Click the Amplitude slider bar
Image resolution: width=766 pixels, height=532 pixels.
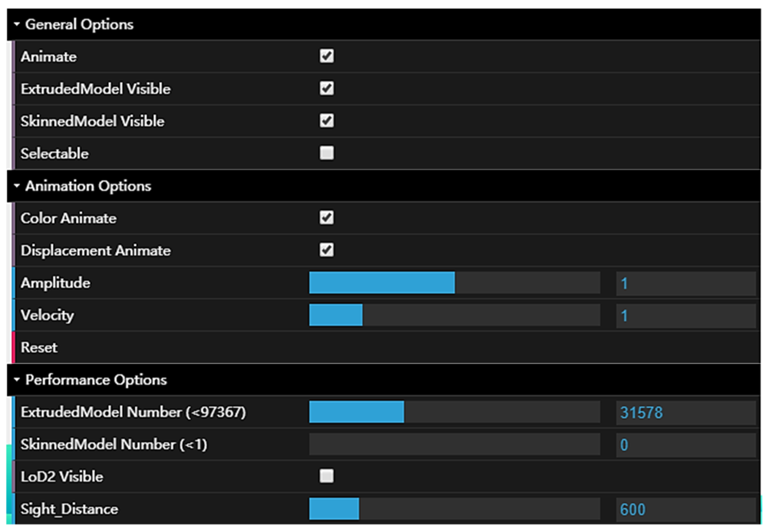(x=454, y=283)
